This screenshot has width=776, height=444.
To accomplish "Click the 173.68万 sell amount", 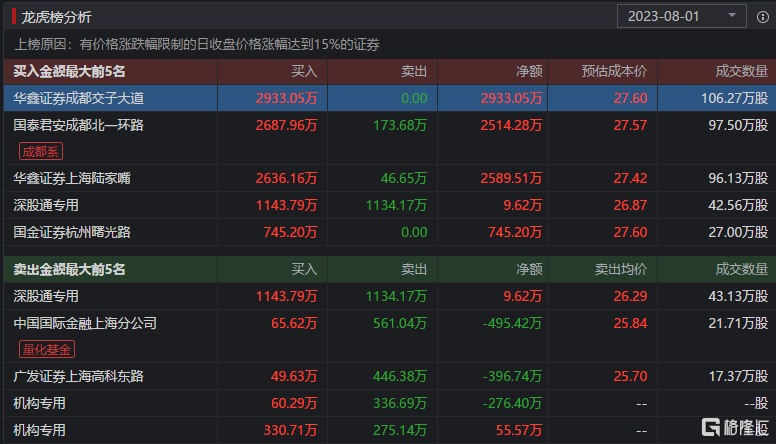I will [400, 125].
